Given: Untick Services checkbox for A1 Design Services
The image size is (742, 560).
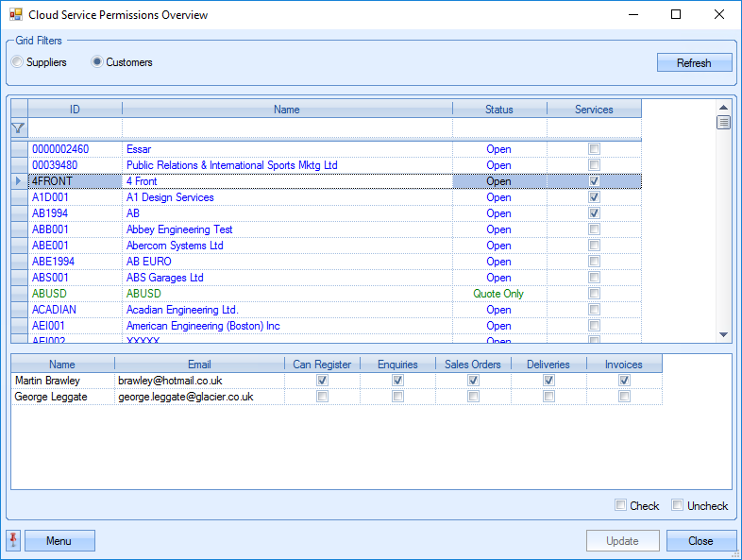Looking at the screenshot, I should pos(594,197).
